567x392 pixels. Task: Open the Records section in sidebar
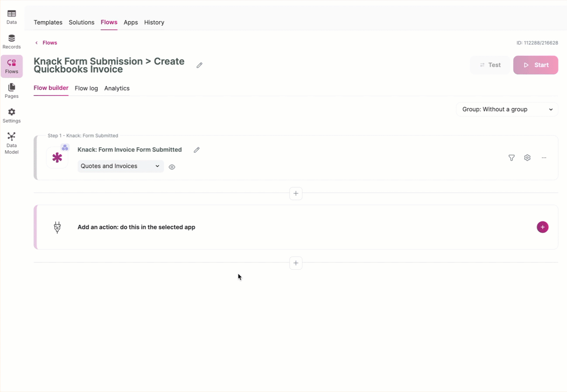point(12,42)
